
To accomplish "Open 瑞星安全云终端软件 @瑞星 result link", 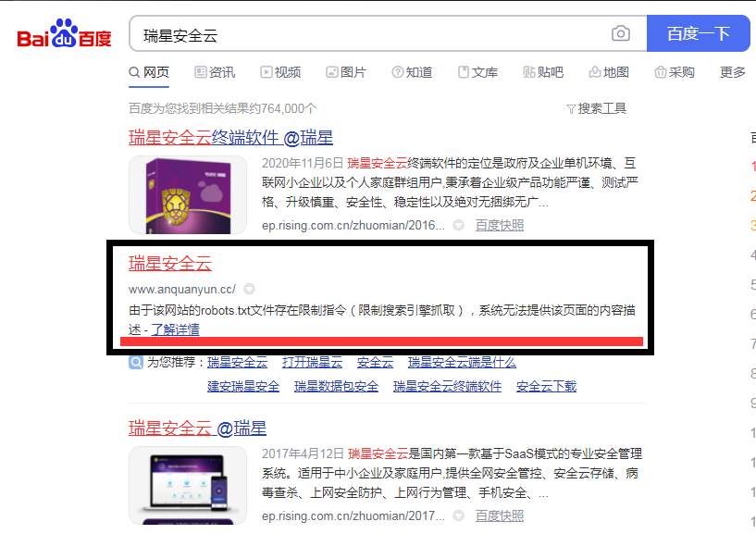I will tap(231, 138).
